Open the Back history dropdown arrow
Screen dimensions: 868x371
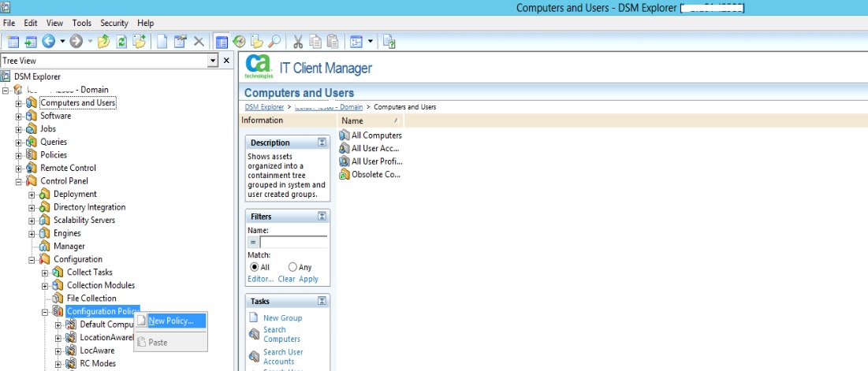click(62, 42)
